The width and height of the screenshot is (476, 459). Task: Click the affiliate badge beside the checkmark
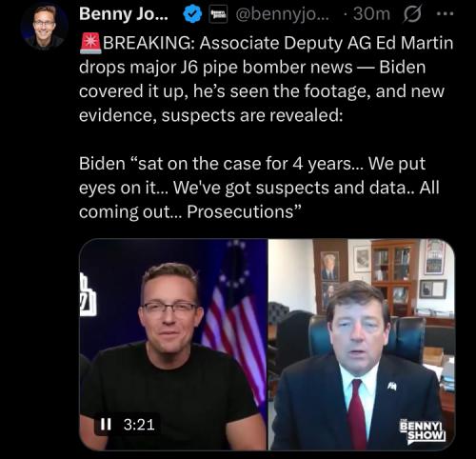point(218,14)
